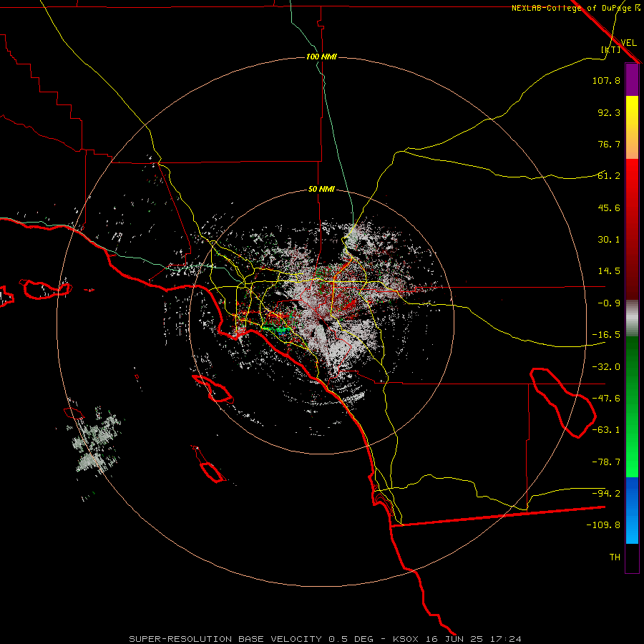Click the yellow-orange segment of the color bar

(x=632, y=127)
